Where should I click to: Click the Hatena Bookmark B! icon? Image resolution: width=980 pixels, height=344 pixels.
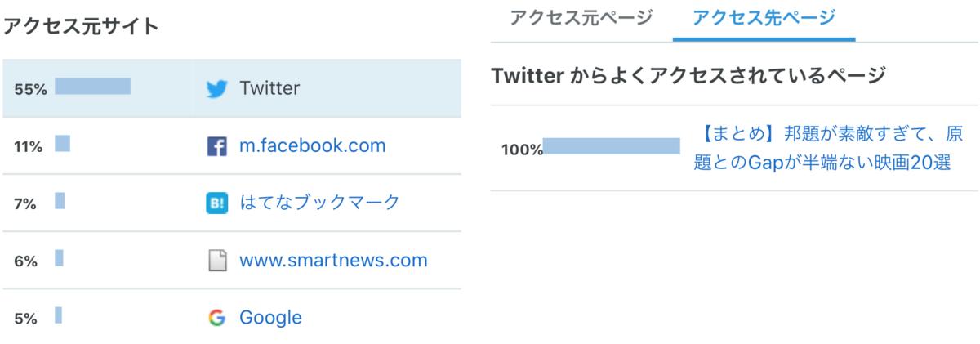216,203
